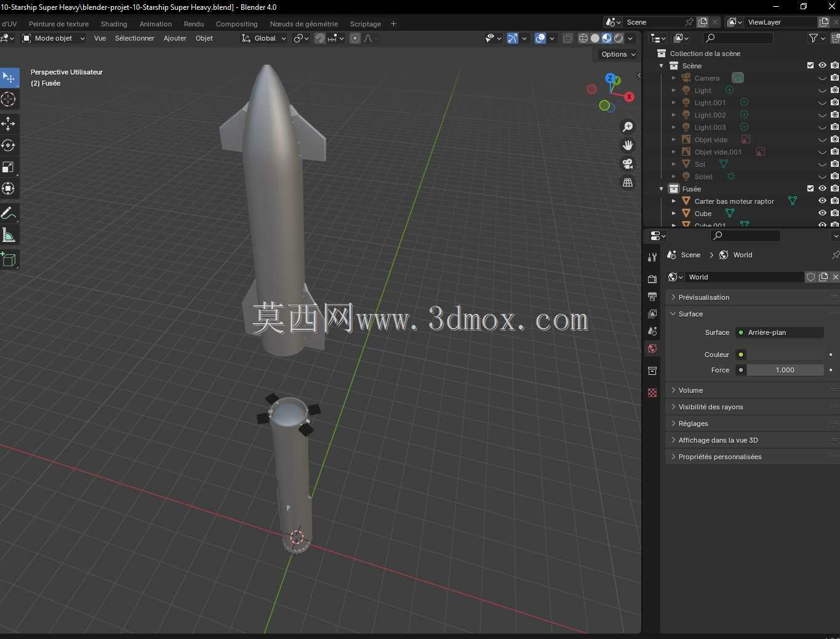Select the Cursor tool in left toolbar
The width and height of the screenshot is (840, 639).
point(8,99)
